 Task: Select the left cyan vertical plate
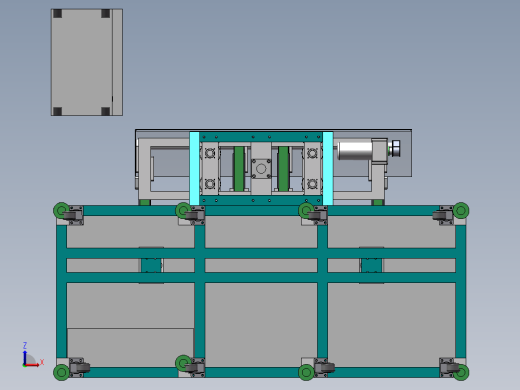pos(194,168)
